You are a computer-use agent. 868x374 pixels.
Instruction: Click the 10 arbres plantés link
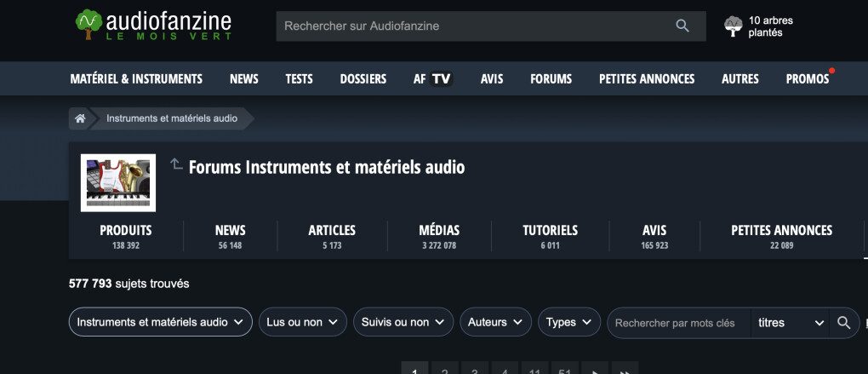click(x=771, y=26)
